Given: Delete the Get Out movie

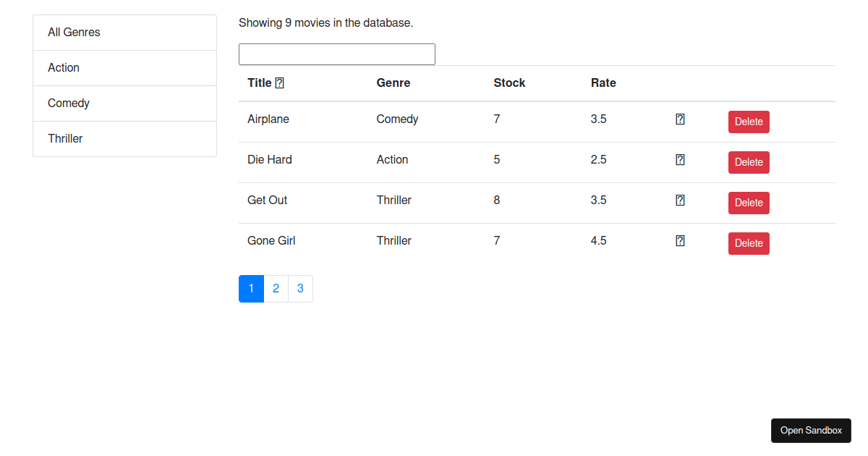Looking at the screenshot, I should pyautogui.click(x=749, y=203).
